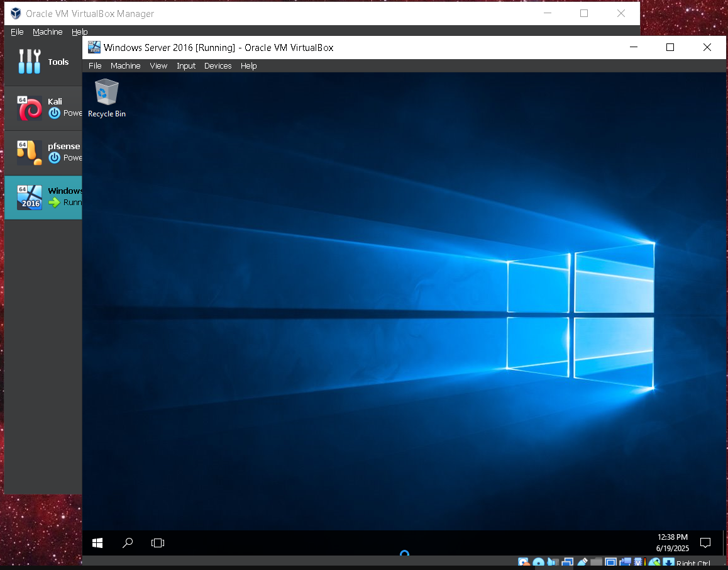
Task: Click the optical disk status bar indicator
Action: [539, 562]
